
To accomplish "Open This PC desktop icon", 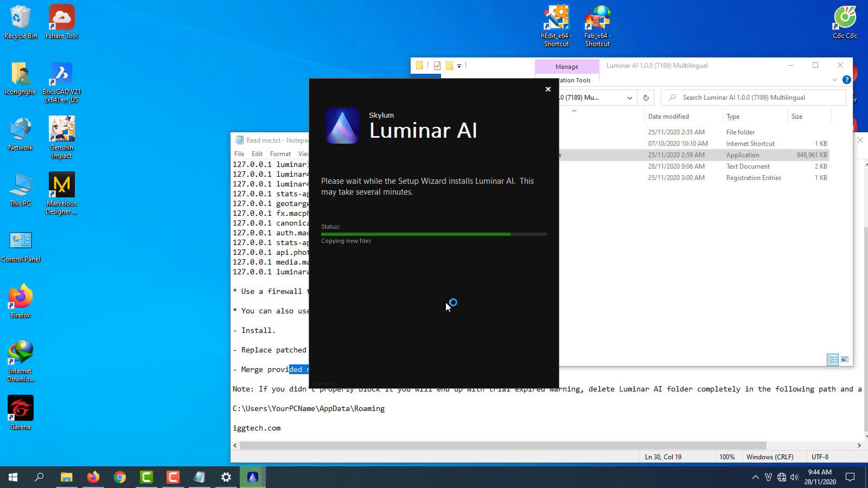I will 20,190.
